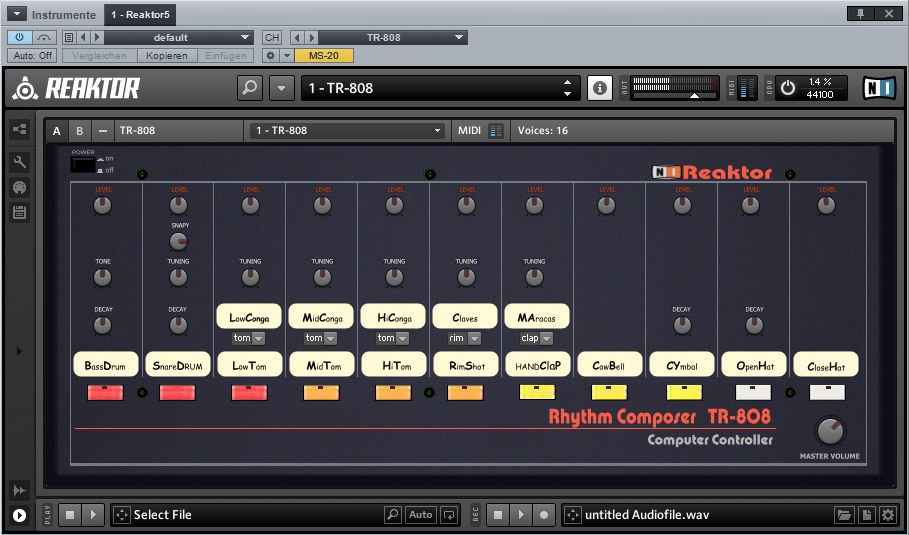Viewport: 909px width, 535px height.
Task: Open the MIDI connector sidebar icon
Action: pyautogui.click(x=20, y=187)
